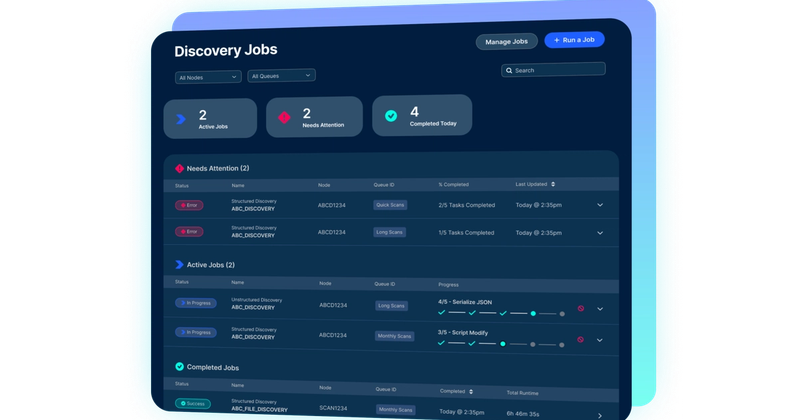Click the red diamond icon in Needs Attention card
Image resolution: width=800 pixels, height=420 pixels.
[x=284, y=117]
